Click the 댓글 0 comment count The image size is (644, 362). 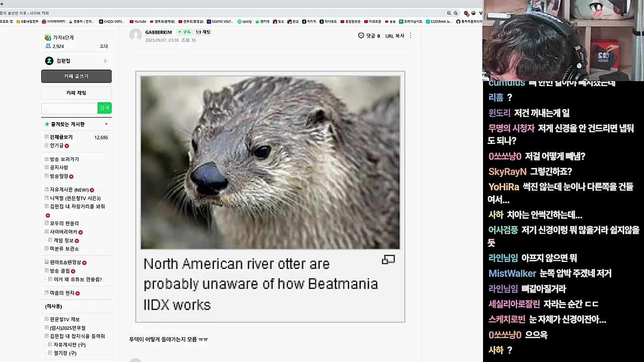pos(373,36)
